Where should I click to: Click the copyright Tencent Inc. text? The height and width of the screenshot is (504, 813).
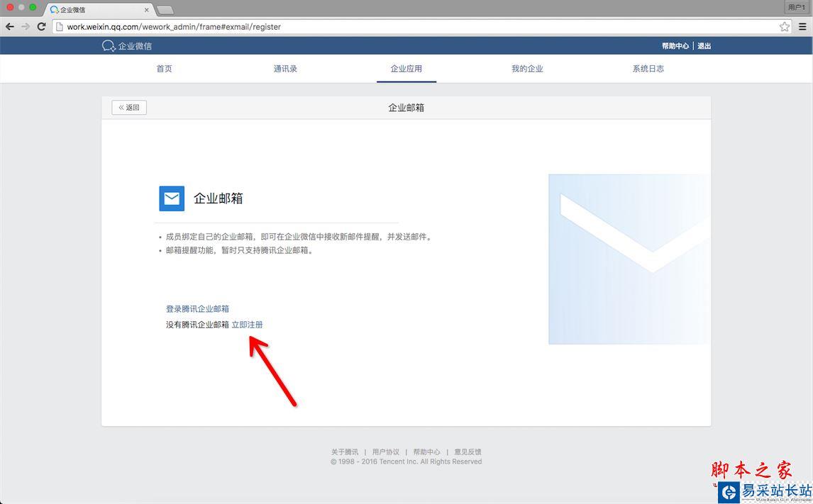coord(406,461)
